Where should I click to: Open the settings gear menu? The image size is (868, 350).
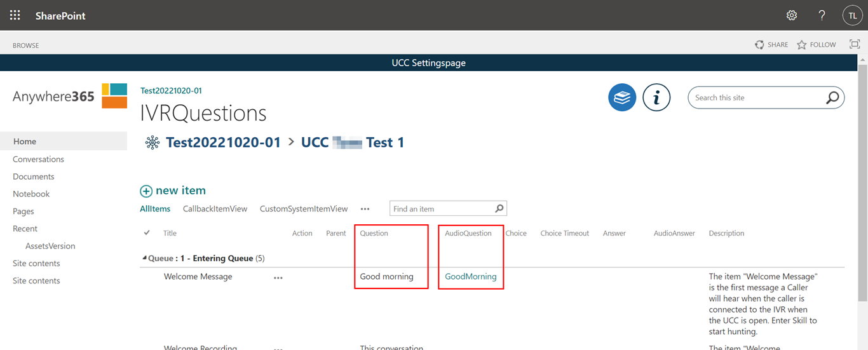791,15
